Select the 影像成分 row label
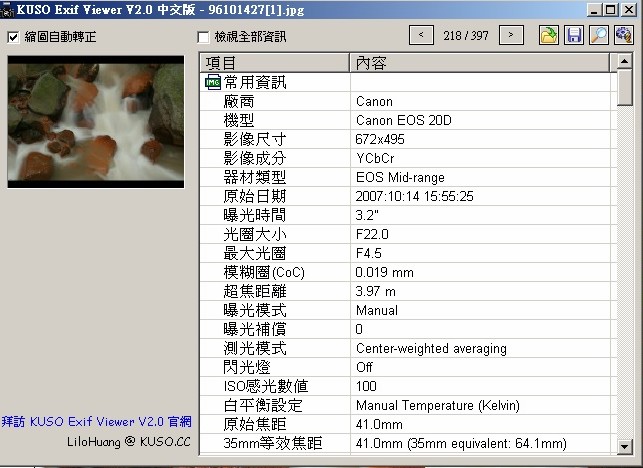 (255, 158)
